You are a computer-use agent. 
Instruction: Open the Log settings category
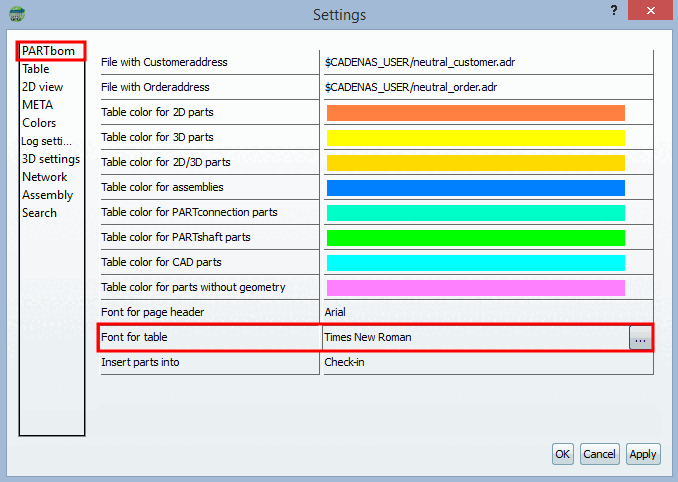(x=46, y=141)
